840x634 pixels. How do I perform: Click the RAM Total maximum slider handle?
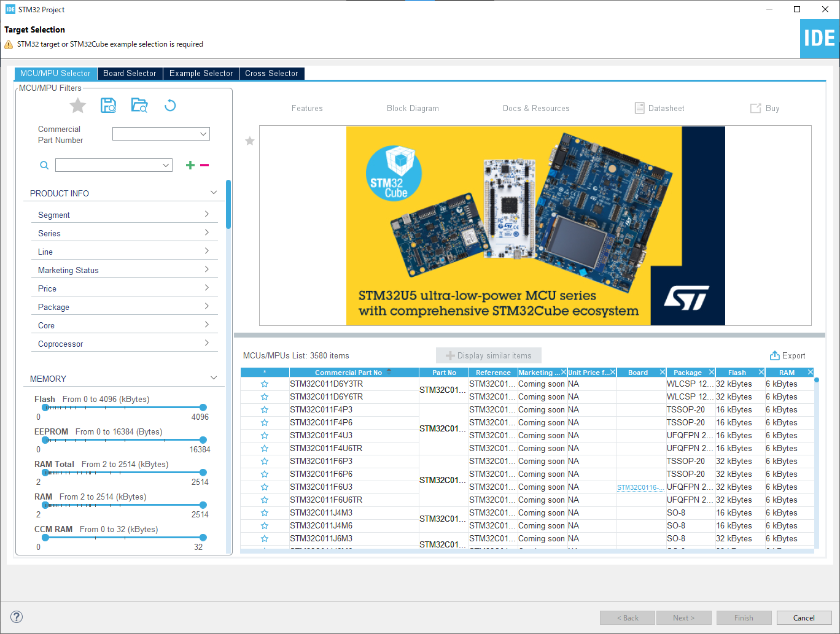click(x=203, y=473)
